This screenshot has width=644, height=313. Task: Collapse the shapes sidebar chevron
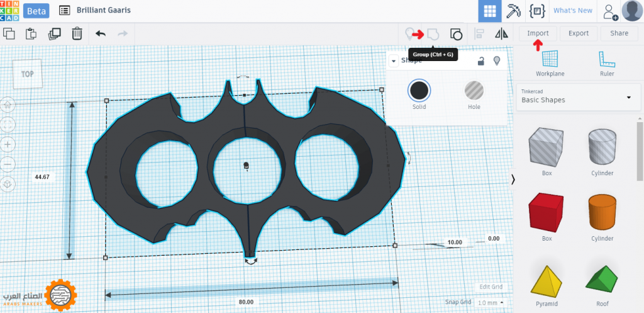pos(513,179)
